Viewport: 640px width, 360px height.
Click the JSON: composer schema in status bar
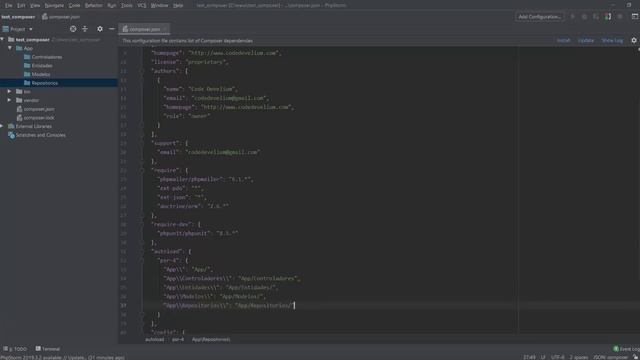click(610, 357)
